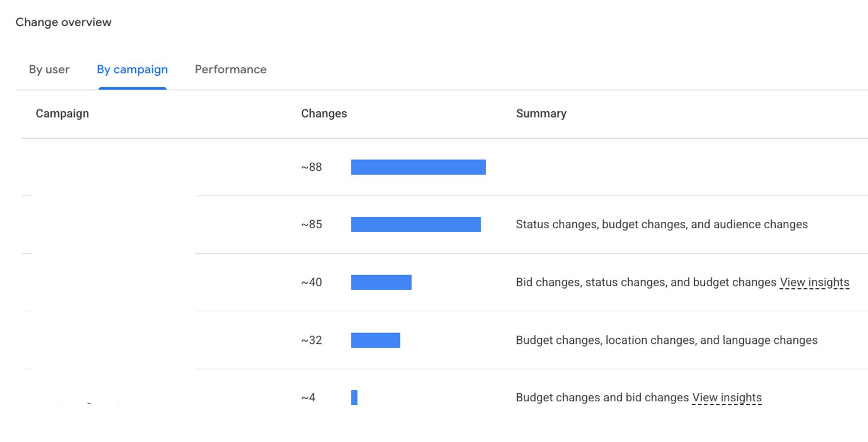
Task: Click the ~85 changes bar
Action: [416, 225]
